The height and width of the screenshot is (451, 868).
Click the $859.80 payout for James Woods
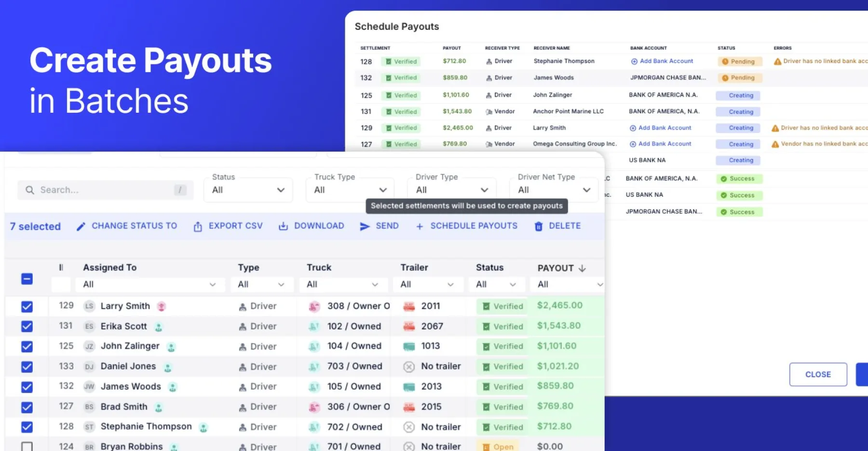(x=556, y=386)
